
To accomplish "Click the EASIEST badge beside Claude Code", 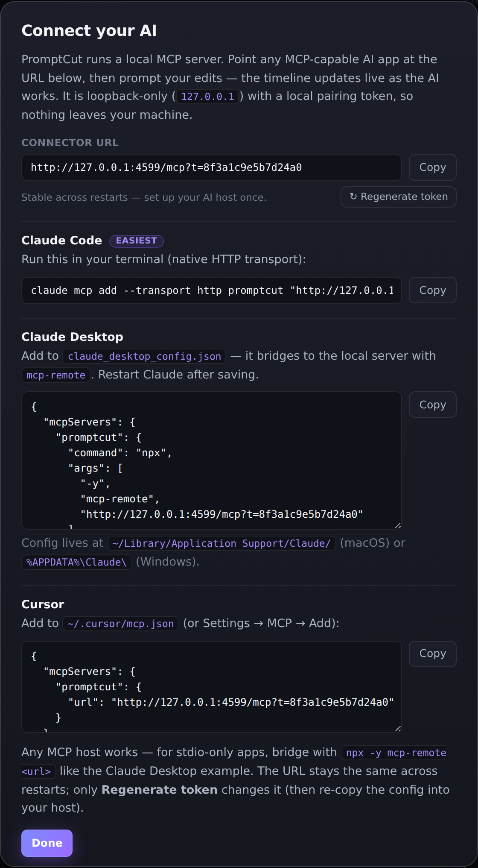I will coord(137,241).
